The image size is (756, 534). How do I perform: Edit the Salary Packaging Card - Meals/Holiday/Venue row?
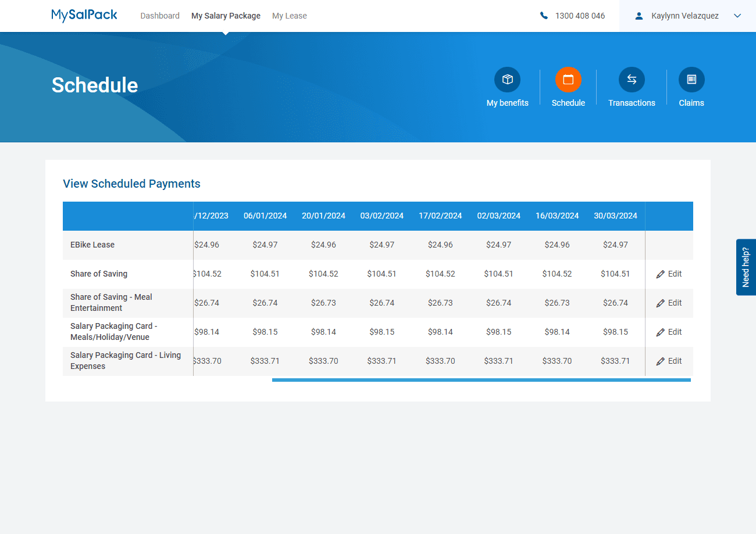[x=661, y=332]
